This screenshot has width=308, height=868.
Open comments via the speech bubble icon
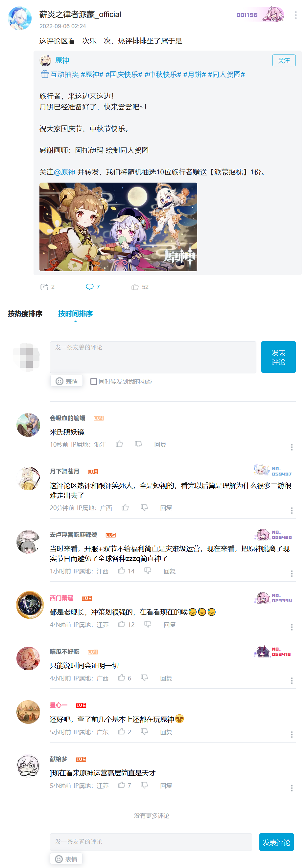point(89,287)
